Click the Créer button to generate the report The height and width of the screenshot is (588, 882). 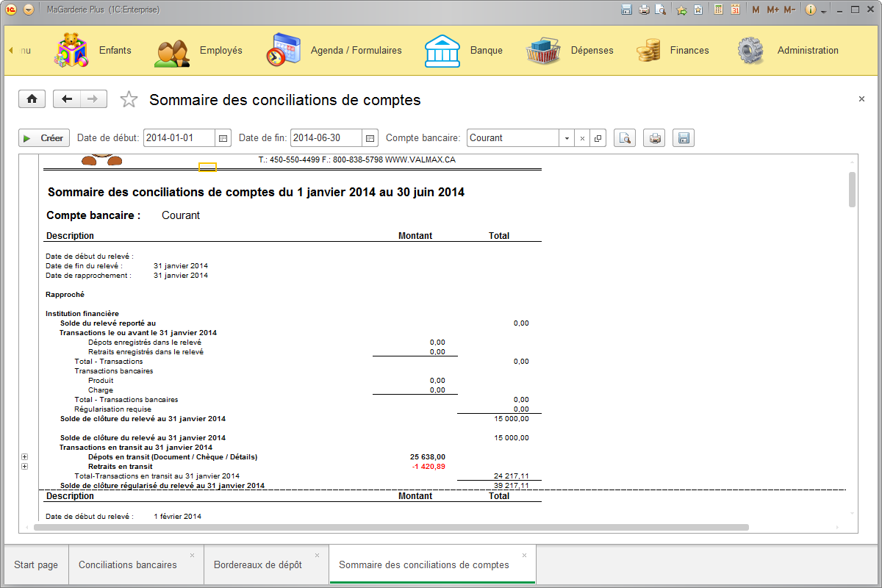point(43,137)
